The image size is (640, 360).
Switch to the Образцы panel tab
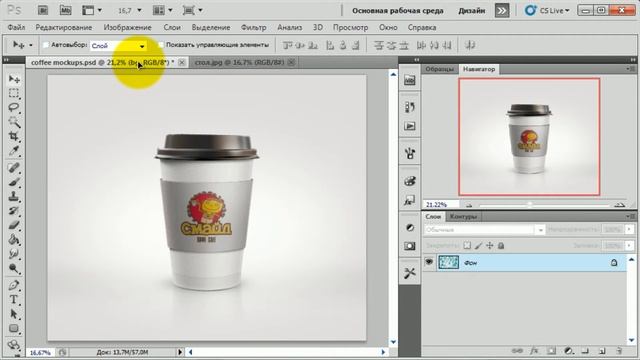pyautogui.click(x=440, y=69)
